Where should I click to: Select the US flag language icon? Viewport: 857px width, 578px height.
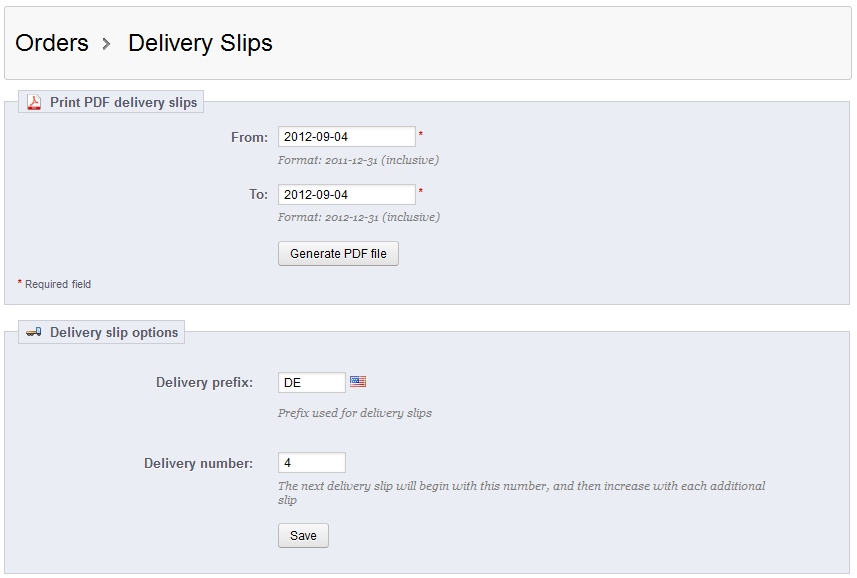(358, 381)
